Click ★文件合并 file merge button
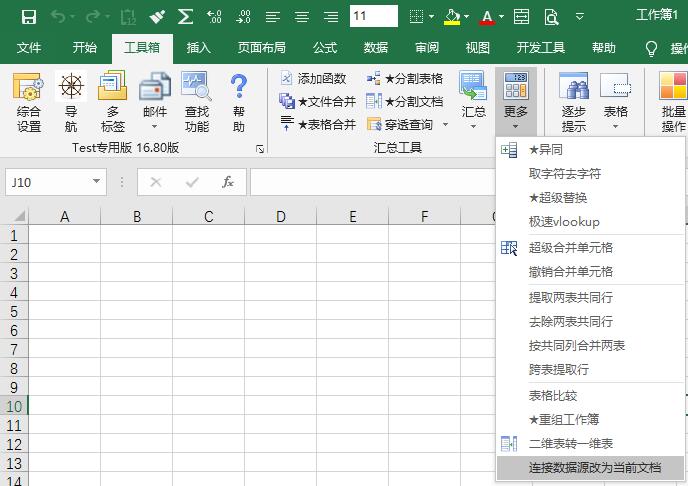Viewport: 688px width, 486px height. [x=318, y=101]
